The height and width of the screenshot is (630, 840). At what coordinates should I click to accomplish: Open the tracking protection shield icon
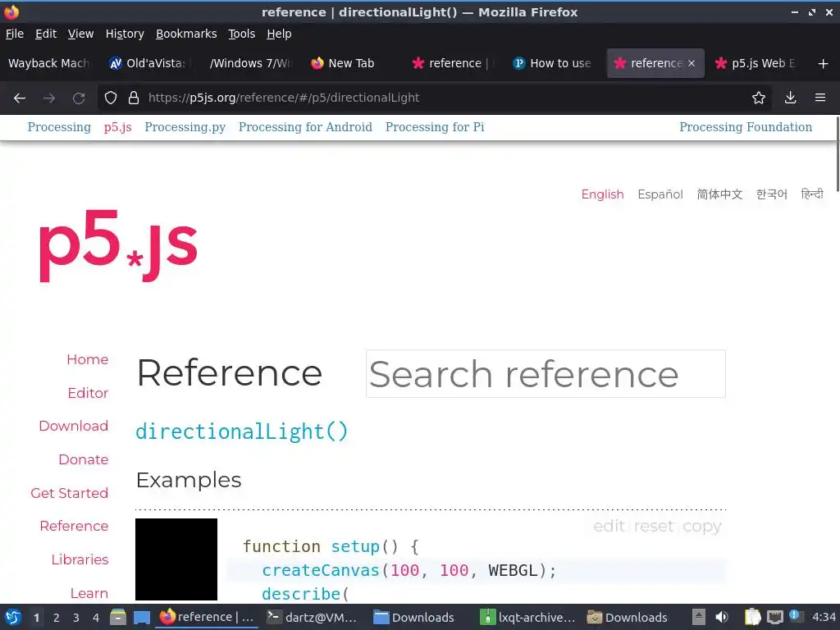(x=111, y=98)
